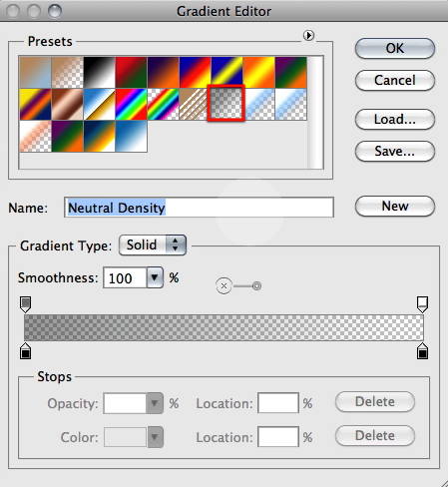Click inside the gradient preview bar
Viewport: 448px width, 487px height.
click(x=224, y=327)
